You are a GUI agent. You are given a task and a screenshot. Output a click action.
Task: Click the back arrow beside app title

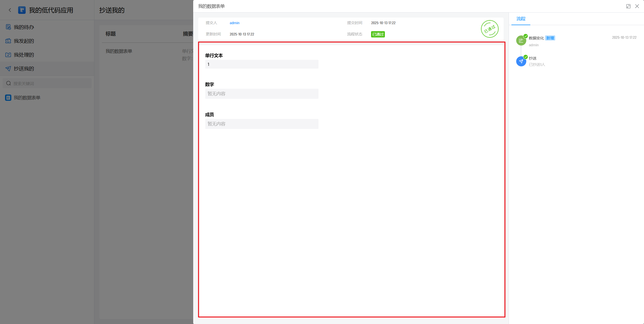point(10,10)
